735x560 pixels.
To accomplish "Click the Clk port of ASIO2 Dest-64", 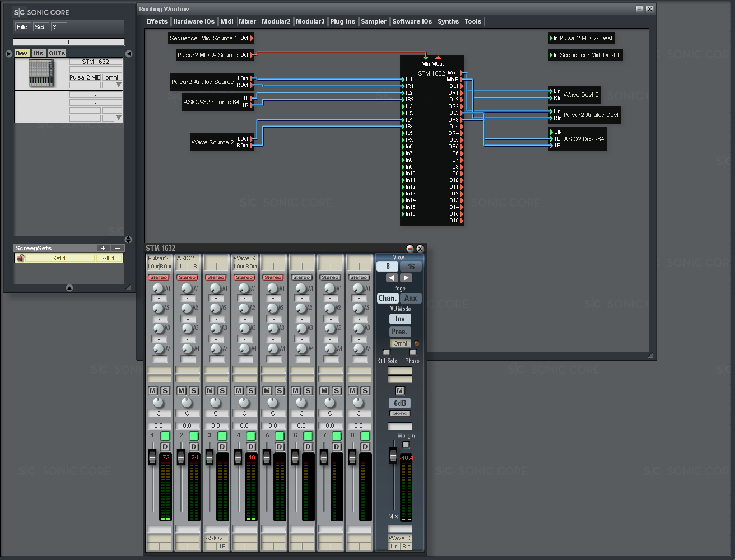I will 551,132.
